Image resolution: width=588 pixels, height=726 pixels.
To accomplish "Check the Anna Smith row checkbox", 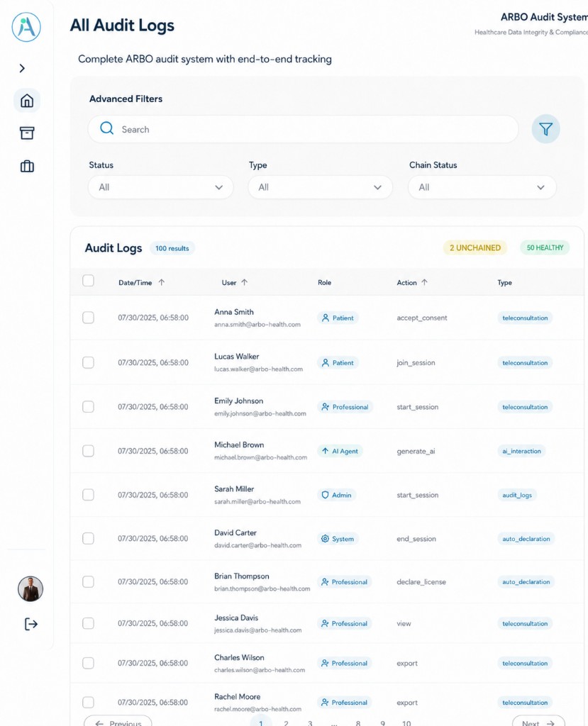I will (88, 318).
